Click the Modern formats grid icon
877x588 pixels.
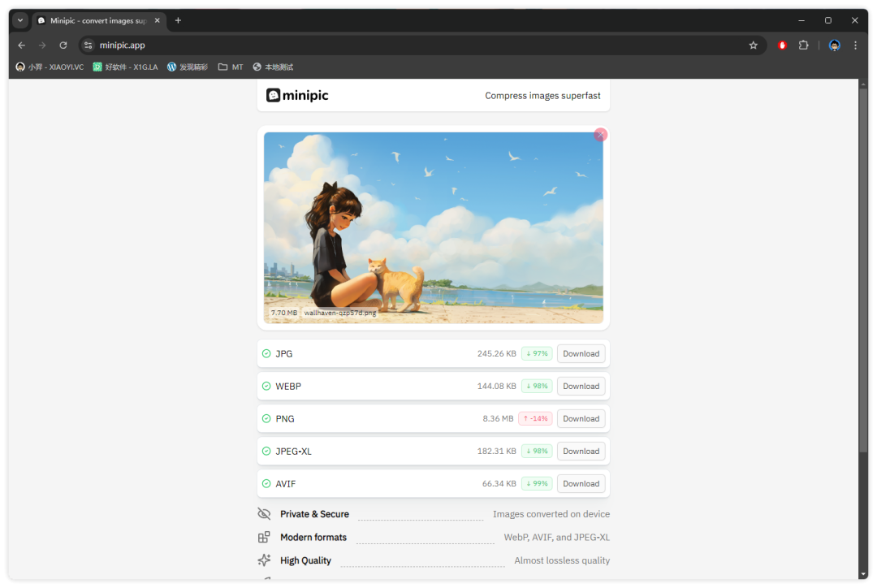(x=264, y=537)
